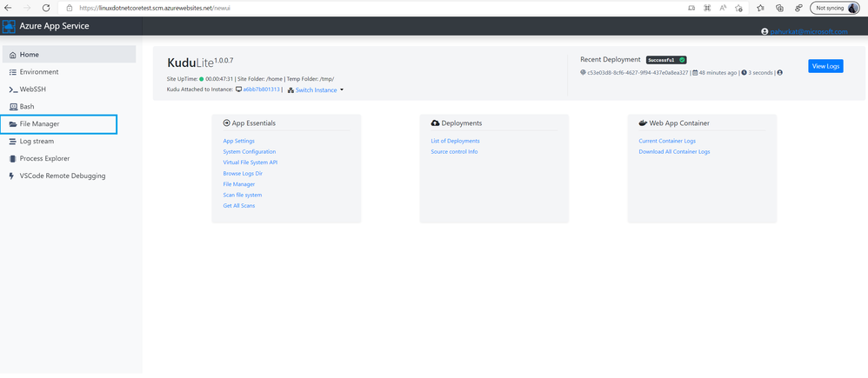868x378 pixels.
Task: Click the 48 minutes ago timestamp
Action: [x=718, y=72]
